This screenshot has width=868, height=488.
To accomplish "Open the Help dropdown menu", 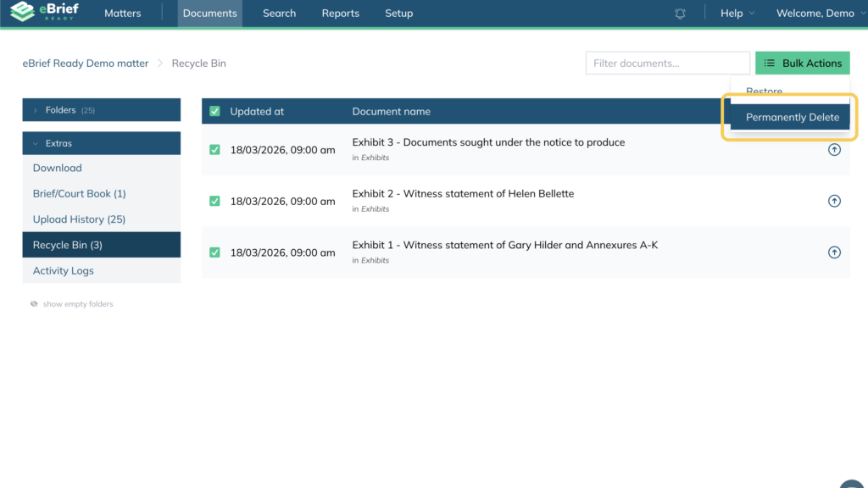I will pos(737,14).
